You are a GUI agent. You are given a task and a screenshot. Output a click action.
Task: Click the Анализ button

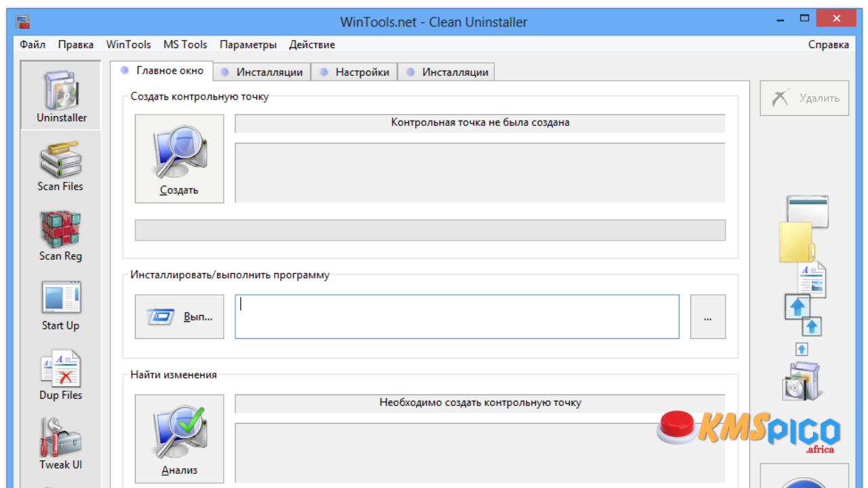tap(179, 439)
